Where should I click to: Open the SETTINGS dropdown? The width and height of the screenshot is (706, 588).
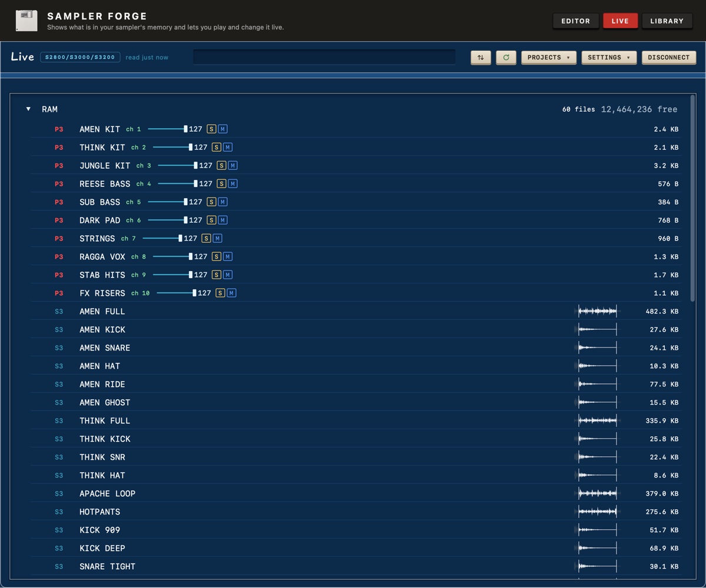coord(609,57)
